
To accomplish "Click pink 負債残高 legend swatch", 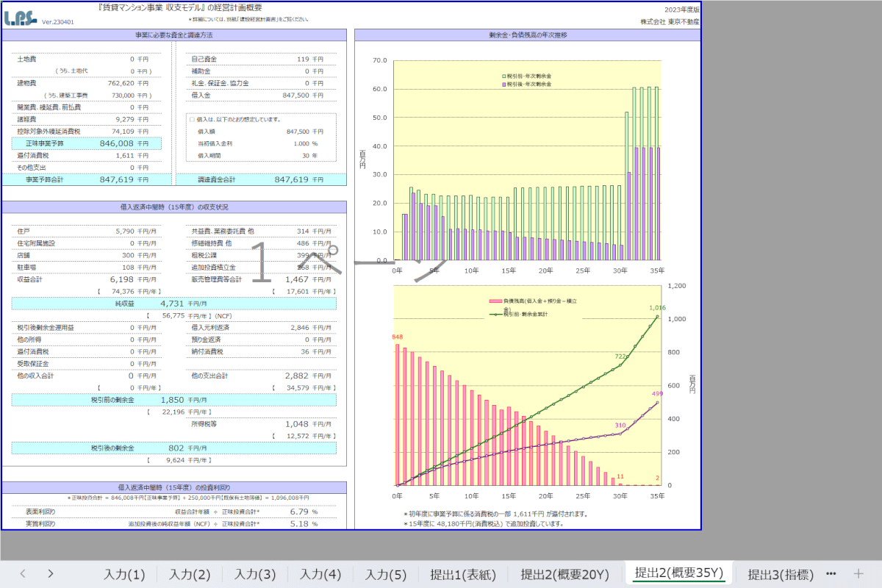I will 495,301.
